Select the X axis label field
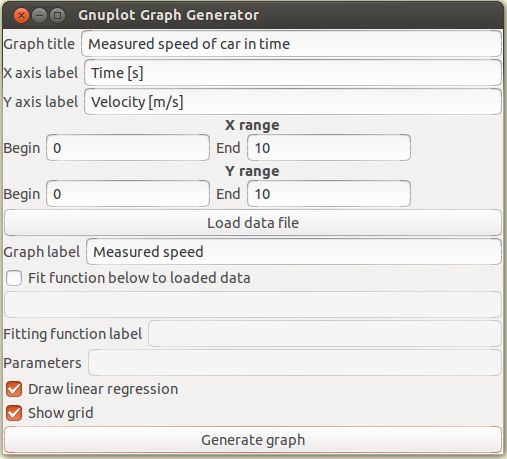Viewport: 507px width, 459px height. pos(293,73)
